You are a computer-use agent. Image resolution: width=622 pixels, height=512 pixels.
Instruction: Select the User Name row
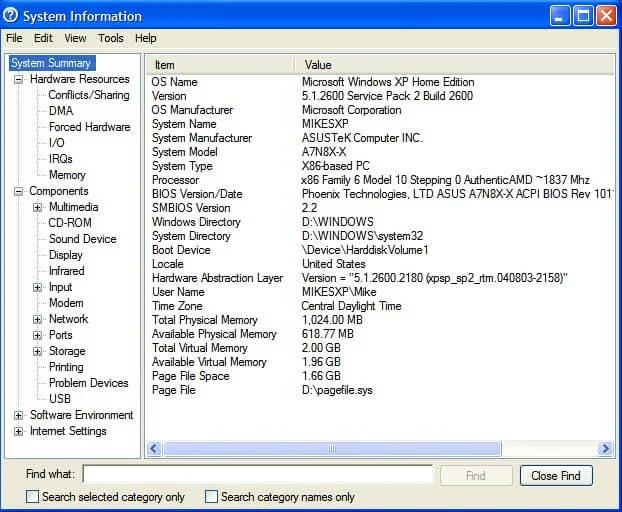click(x=380, y=292)
